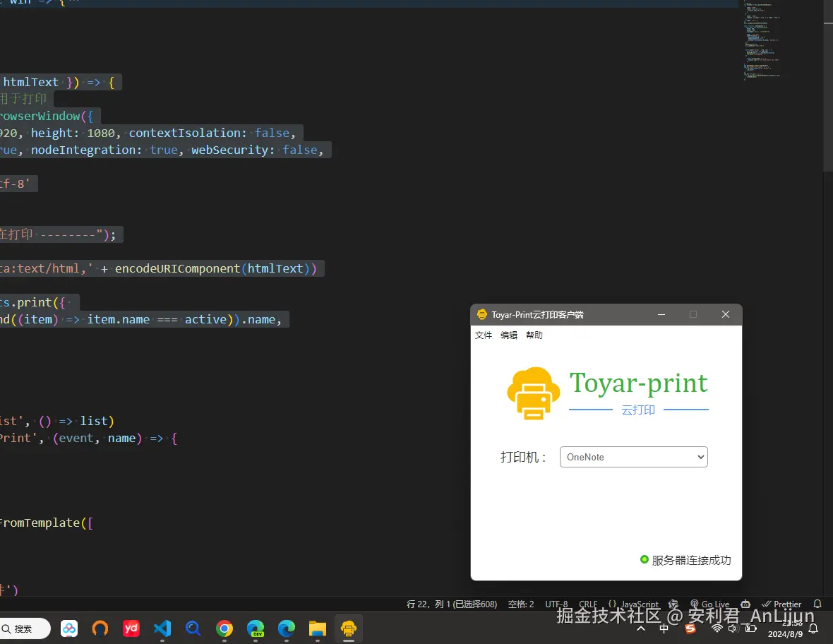Click the VS Code notifications bell icon
The image size is (833, 644).
(x=817, y=604)
